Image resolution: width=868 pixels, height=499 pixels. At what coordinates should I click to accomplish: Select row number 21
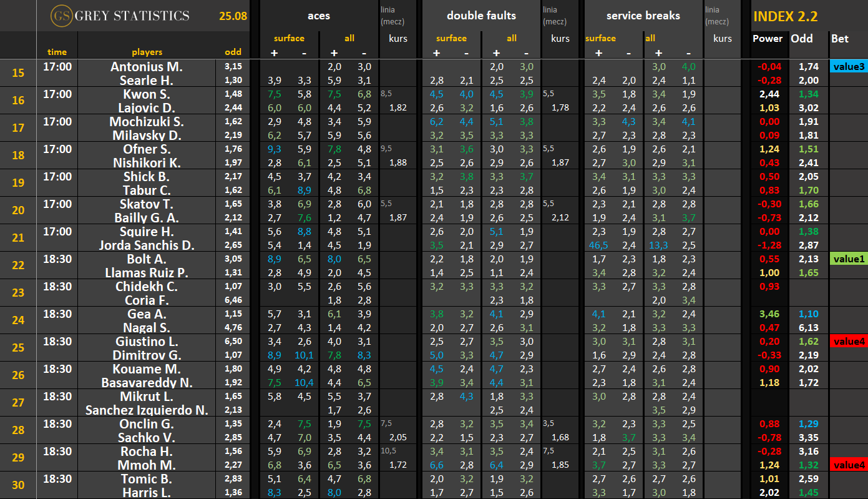[x=18, y=238]
